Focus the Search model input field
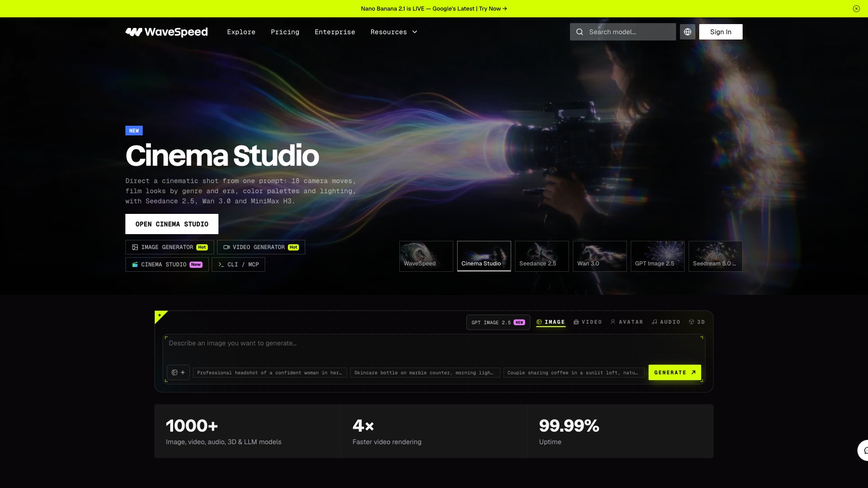This screenshot has height=488, width=868. (x=623, y=32)
